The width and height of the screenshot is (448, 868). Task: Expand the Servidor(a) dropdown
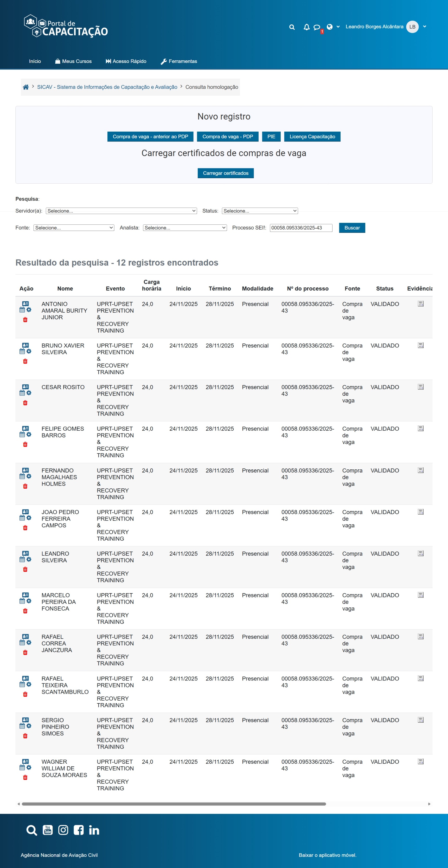point(121,211)
